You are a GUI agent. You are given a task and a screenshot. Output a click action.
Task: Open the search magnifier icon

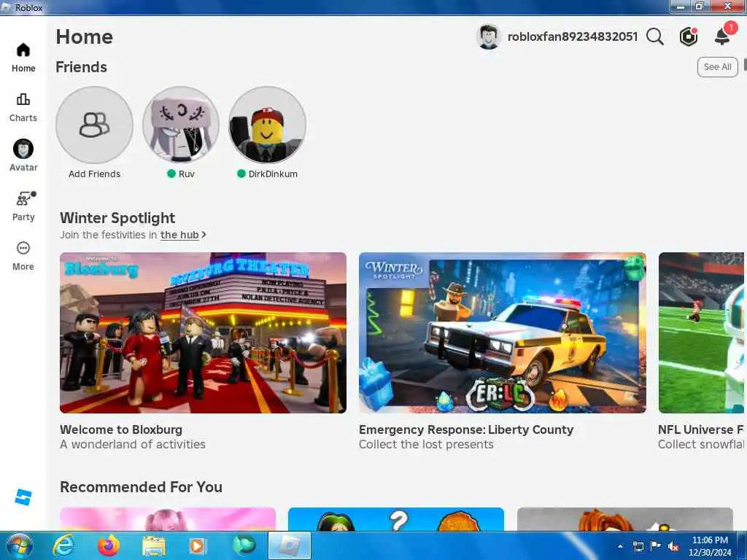(x=655, y=36)
